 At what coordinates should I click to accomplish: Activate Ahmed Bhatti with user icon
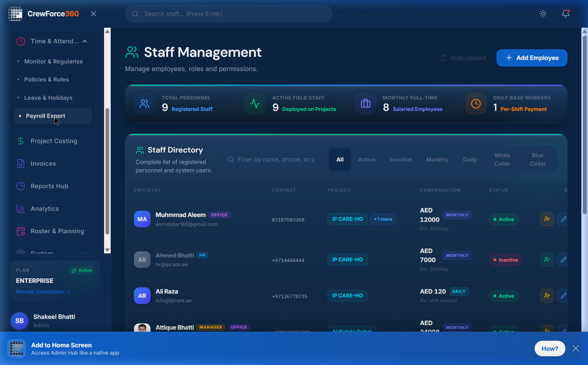tap(547, 260)
